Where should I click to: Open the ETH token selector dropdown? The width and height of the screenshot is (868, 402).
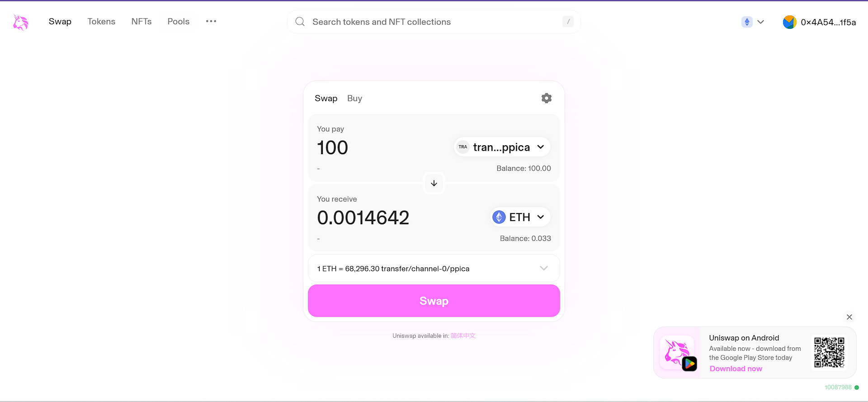pos(520,217)
